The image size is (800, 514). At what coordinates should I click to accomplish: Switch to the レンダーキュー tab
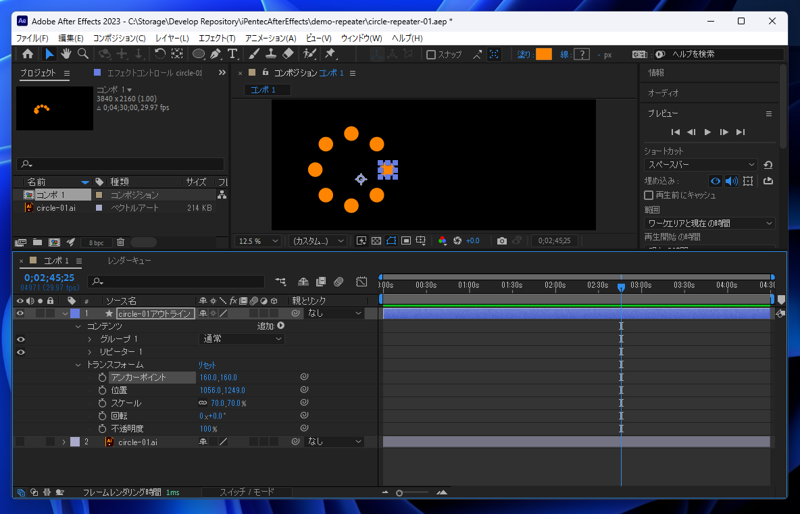tap(129, 261)
